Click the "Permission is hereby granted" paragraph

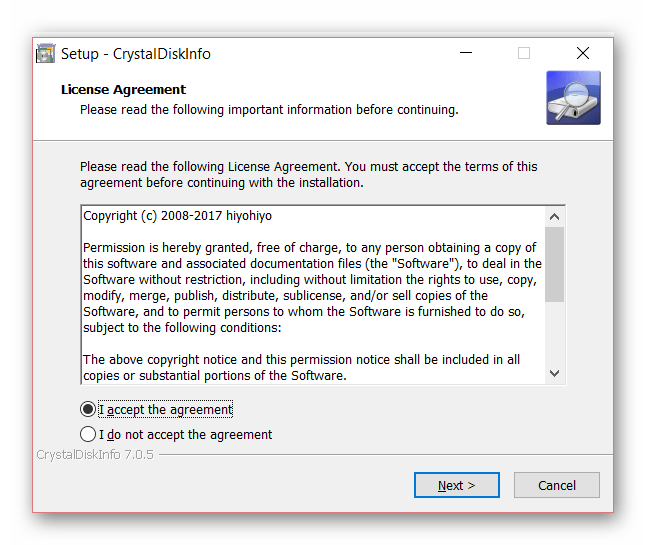[x=312, y=288]
